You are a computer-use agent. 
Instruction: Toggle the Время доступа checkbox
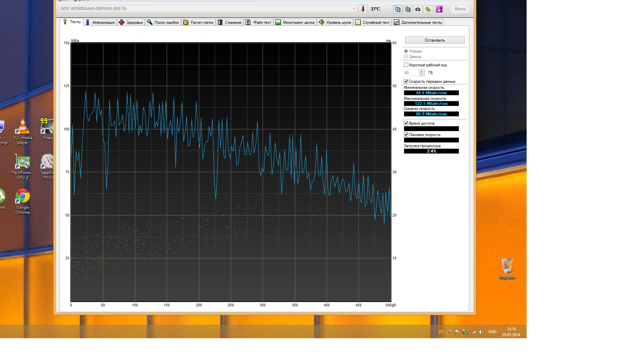pyautogui.click(x=406, y=123)
